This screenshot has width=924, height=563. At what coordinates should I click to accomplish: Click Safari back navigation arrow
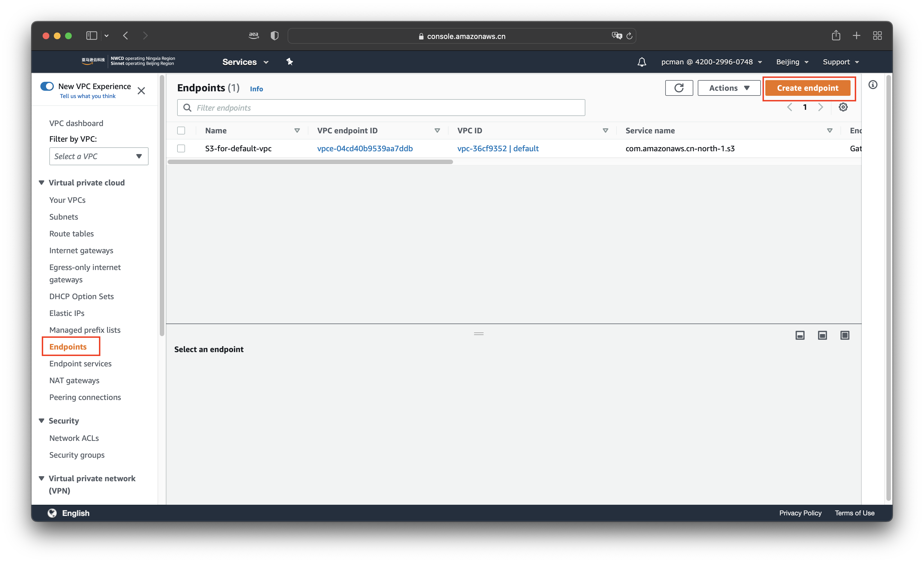tap(126, 36)
